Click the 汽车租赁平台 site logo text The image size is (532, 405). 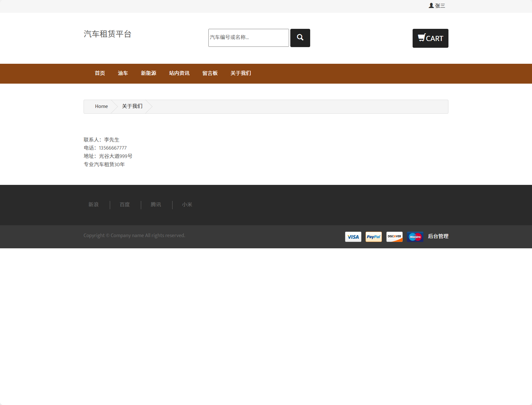click(108, 34)
